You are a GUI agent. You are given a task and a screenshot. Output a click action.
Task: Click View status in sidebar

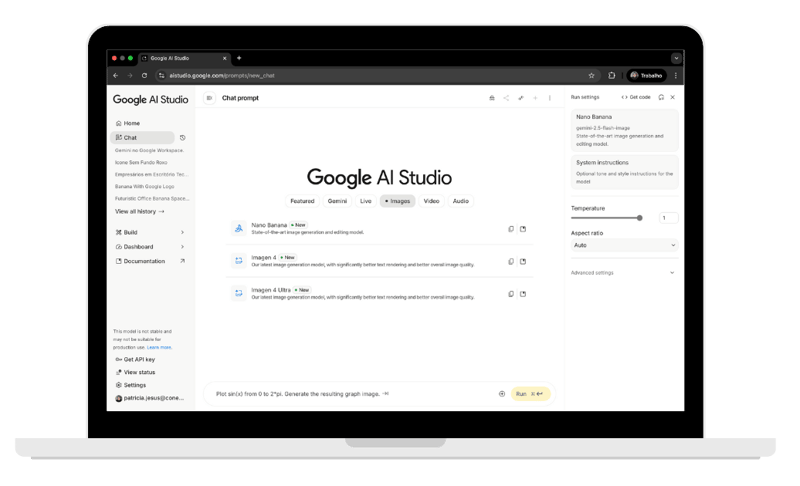(x=135, y=372)
